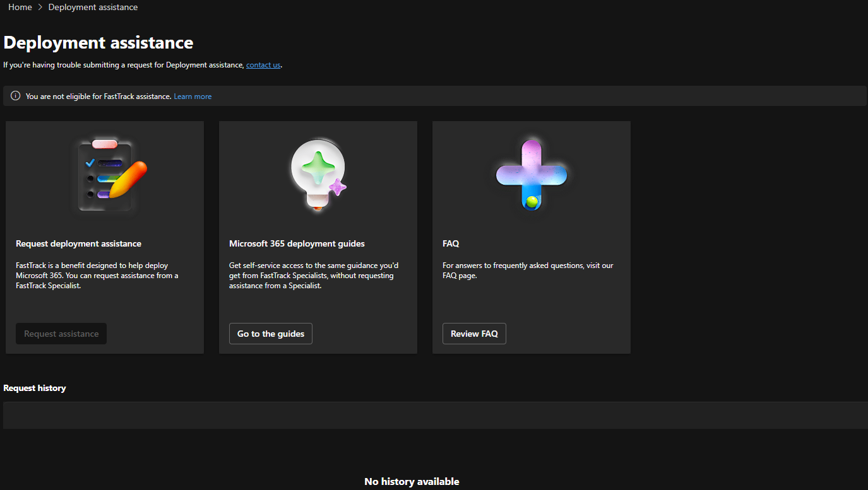This screenshot has height=490, width=868.
Task: Select the FAQ card title
Action: click(x=451, y=243)
